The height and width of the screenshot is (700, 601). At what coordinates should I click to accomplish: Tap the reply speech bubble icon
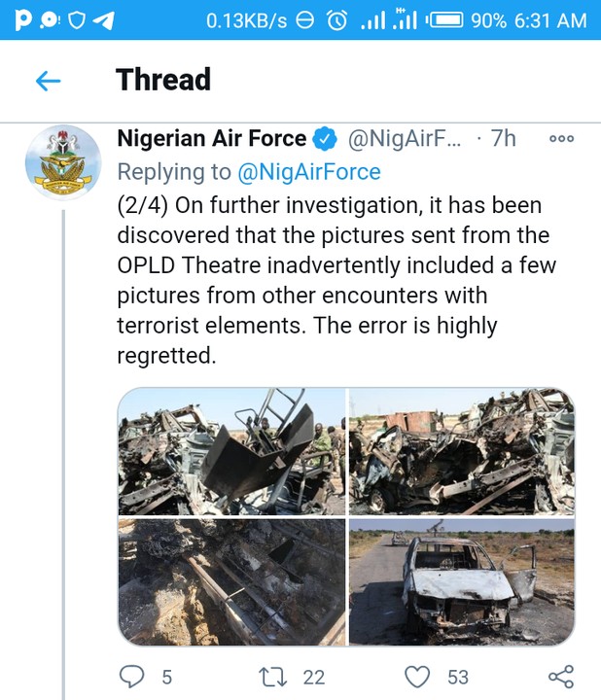coord(131,676)
